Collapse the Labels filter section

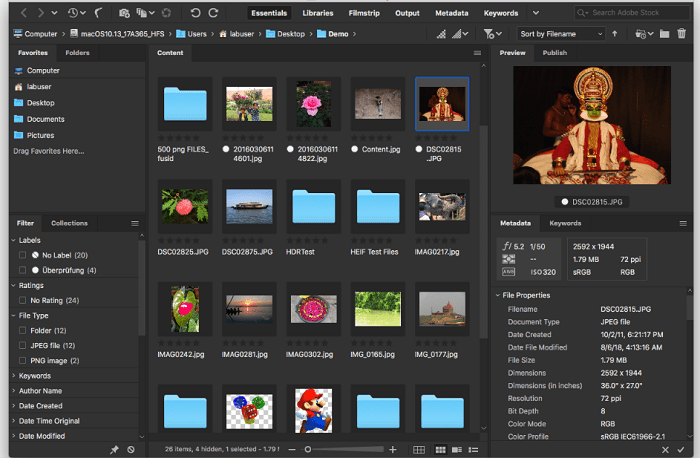[x=13, y=240]
